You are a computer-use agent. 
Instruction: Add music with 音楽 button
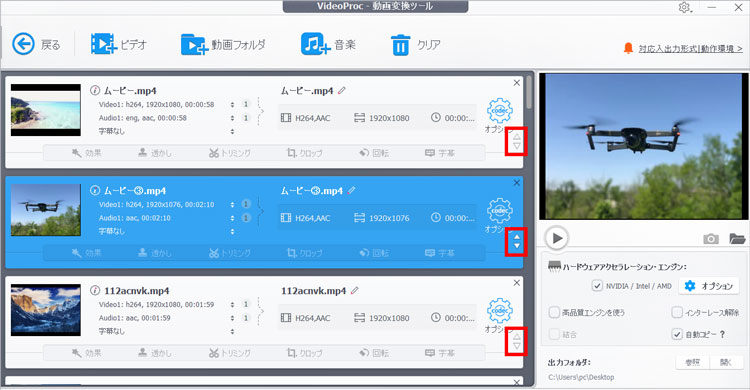[328, 45]
